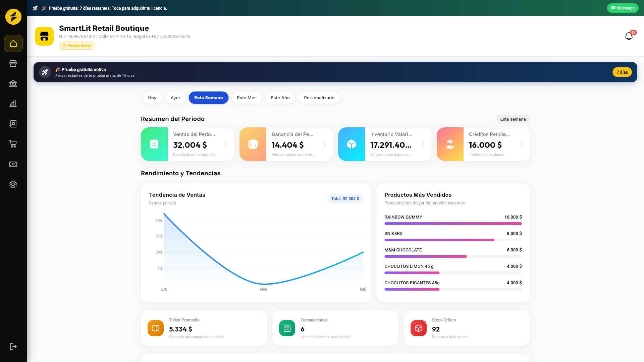
Task: Click the 10.000 $ Rainbow Gummy amount
Action: tap(513, 217)
